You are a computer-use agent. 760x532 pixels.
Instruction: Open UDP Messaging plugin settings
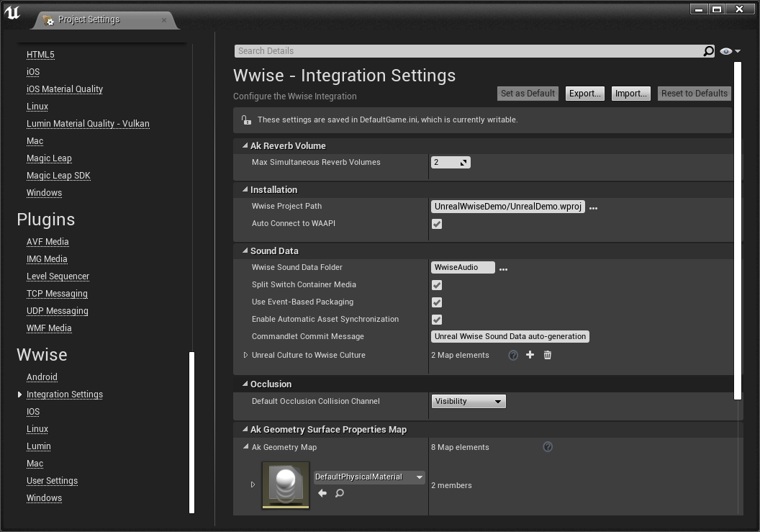[57, 311]
